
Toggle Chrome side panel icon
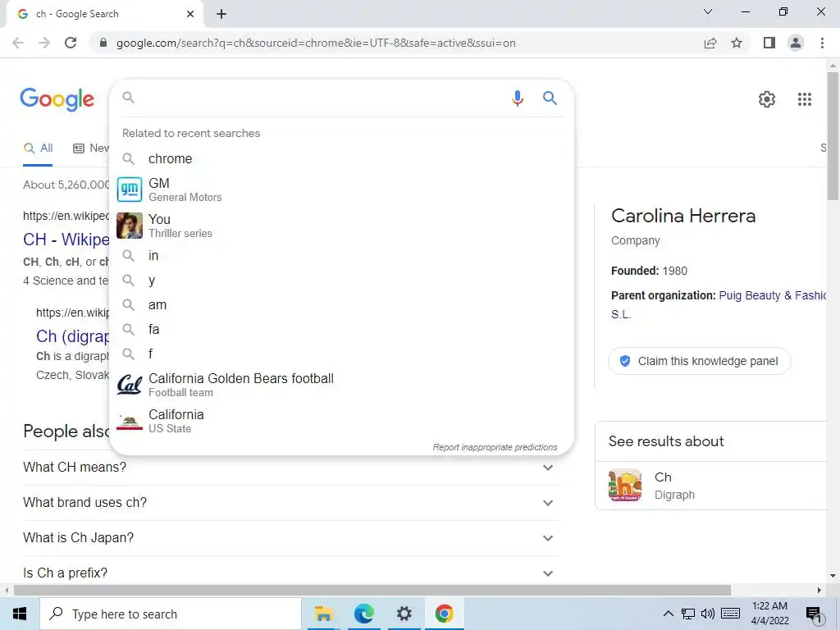(x=769, y=43)
